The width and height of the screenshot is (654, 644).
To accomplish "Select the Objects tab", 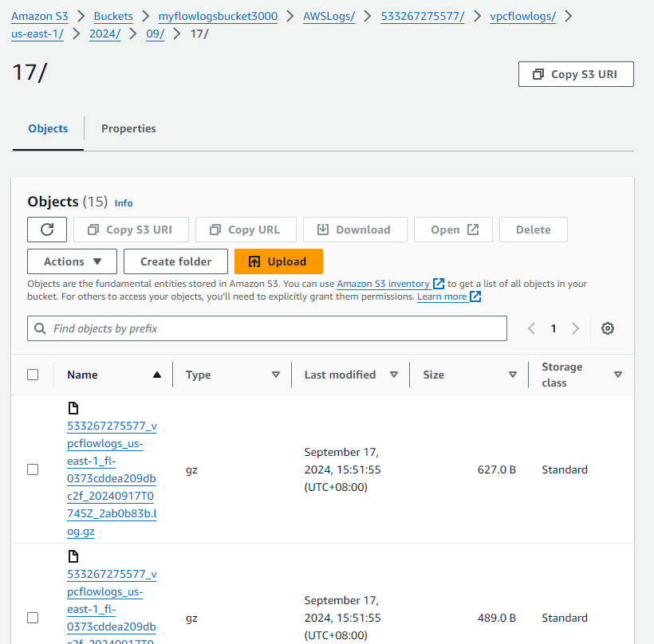I will tap(48, 128).
